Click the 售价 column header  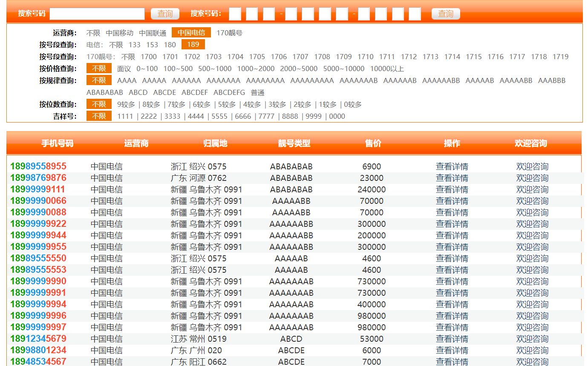[373, 143]
